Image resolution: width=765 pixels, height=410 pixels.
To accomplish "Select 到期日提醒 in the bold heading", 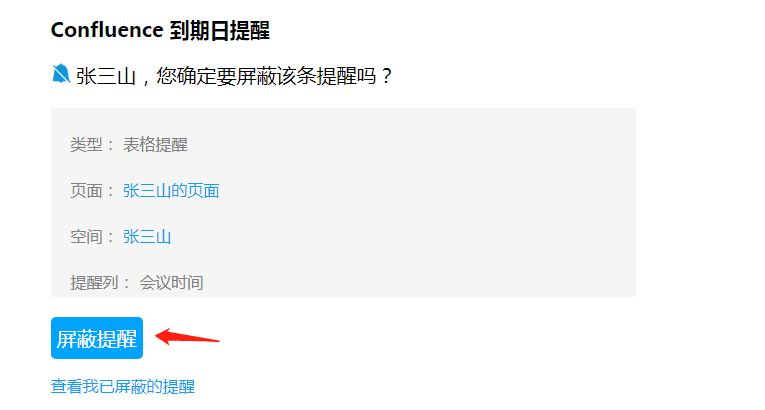I will point(220,31).
